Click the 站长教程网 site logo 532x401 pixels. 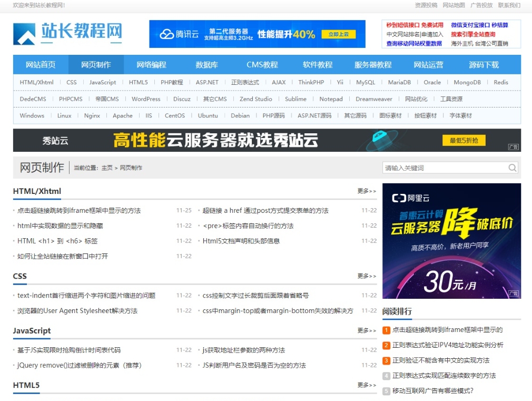67,34
